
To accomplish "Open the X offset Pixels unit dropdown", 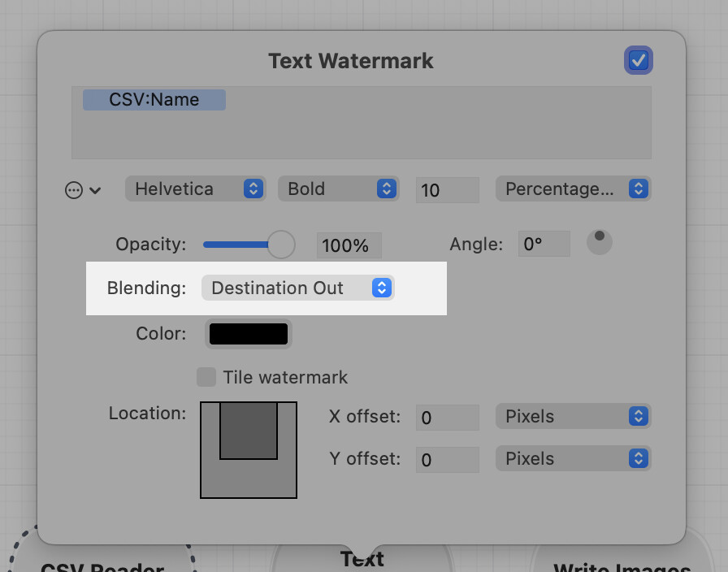I will (x=573, y=417).
